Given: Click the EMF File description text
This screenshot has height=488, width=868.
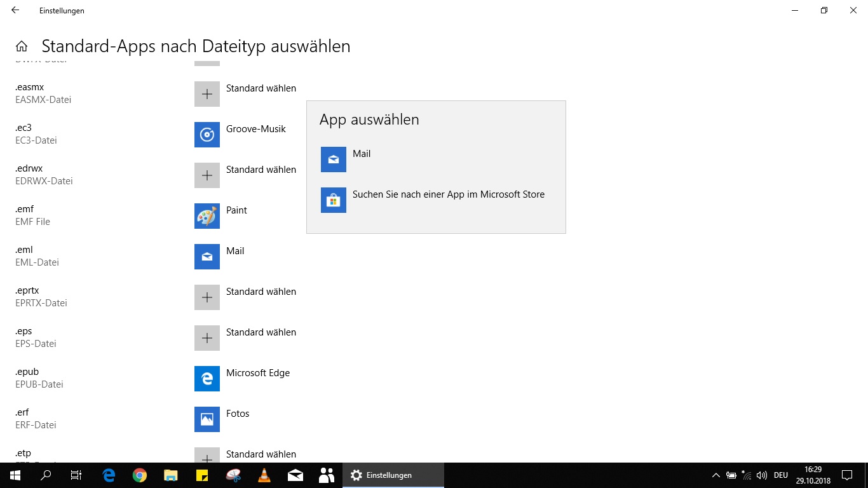Looking at the screenshot, I should pos(32,222).
